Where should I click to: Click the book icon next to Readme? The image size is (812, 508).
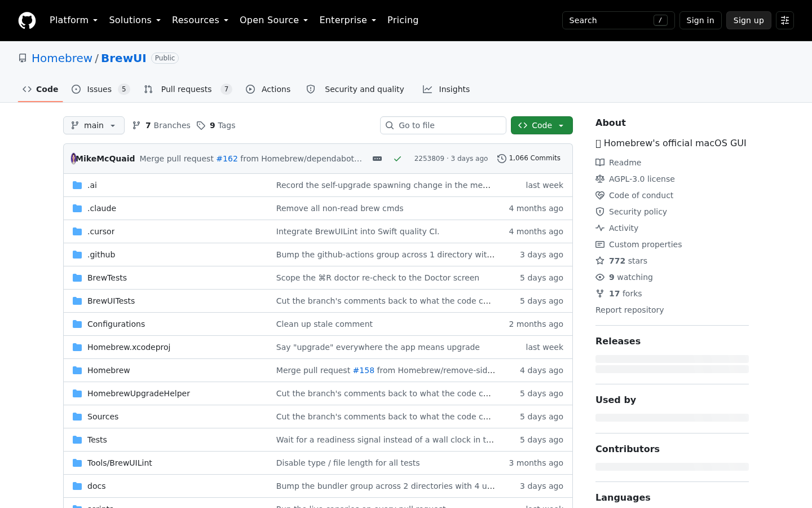coord(600,163)
